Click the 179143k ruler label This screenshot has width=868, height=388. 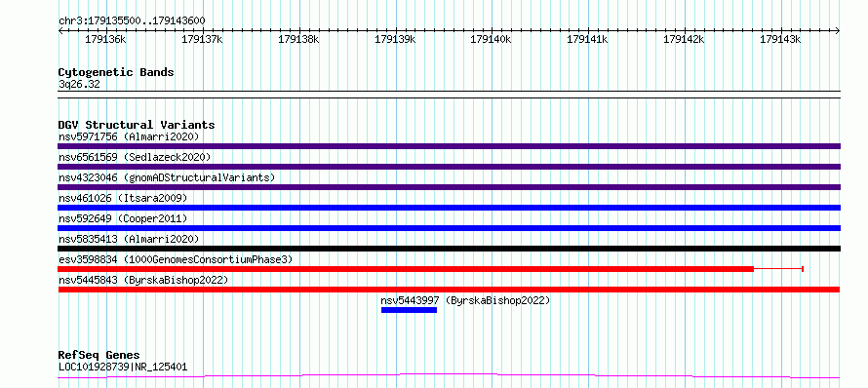[x=780, y=39]
